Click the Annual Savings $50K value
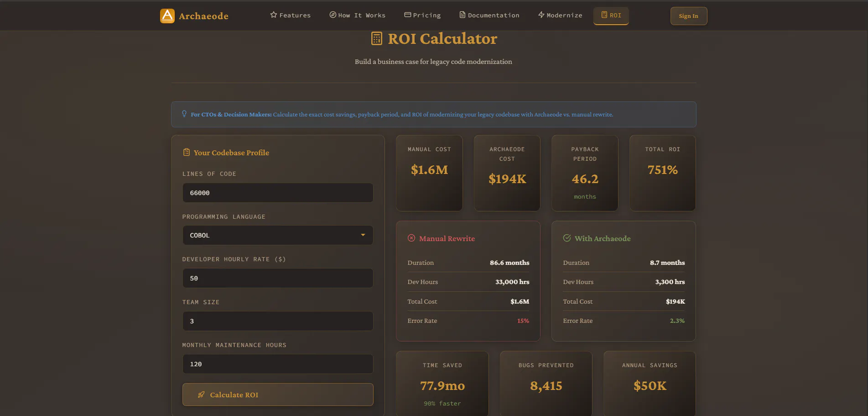The image size is (868, 416). point(650,386)
